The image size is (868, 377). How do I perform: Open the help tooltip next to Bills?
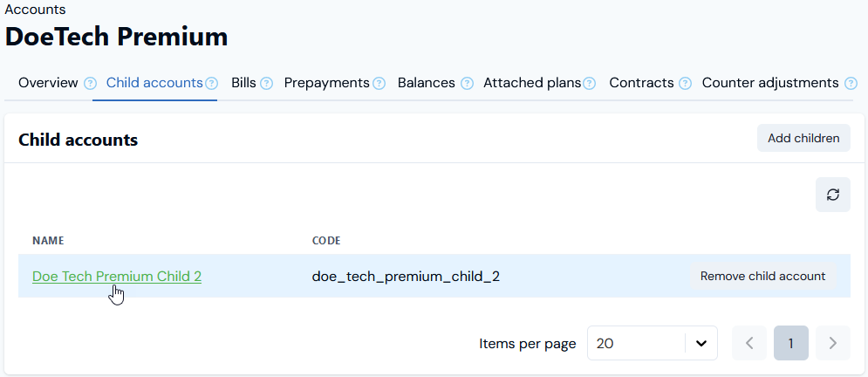pyautogui.click(x=266, y=84)
